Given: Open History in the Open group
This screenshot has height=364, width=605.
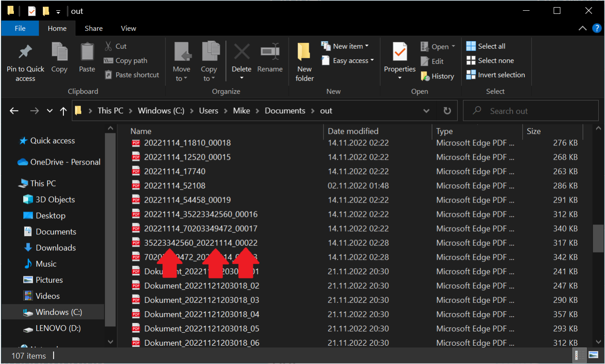Looking at the screenshot, I should (438, 76).
